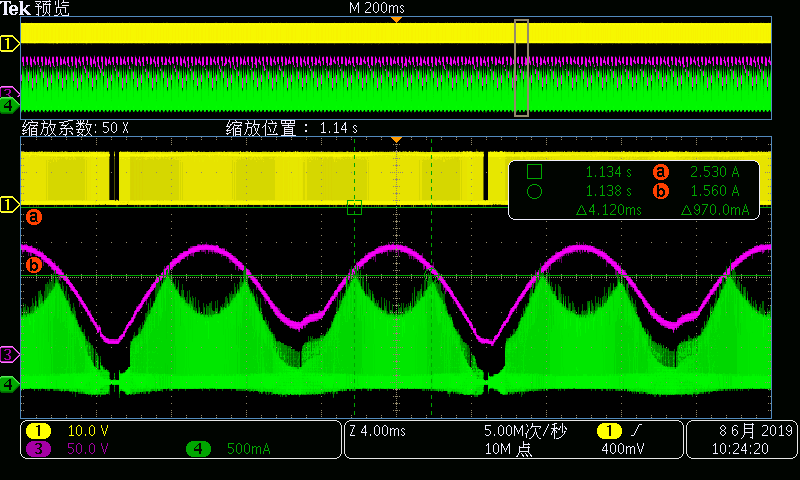
Task: Click the red b icon in readout
Action: point(661,191)
